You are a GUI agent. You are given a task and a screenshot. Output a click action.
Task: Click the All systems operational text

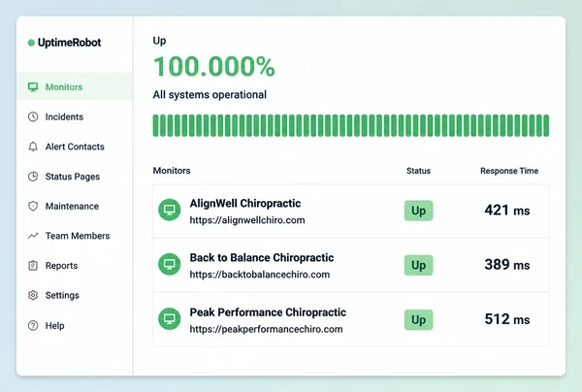click(210, 95)
